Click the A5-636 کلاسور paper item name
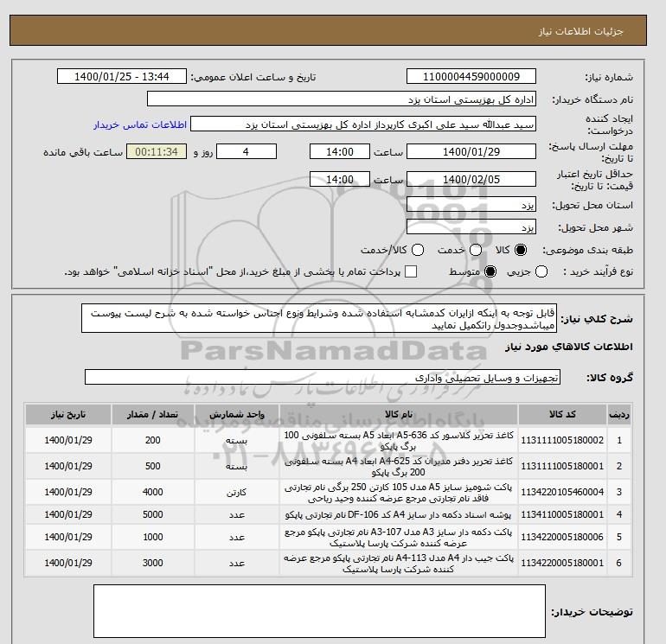 coord(399,441)
